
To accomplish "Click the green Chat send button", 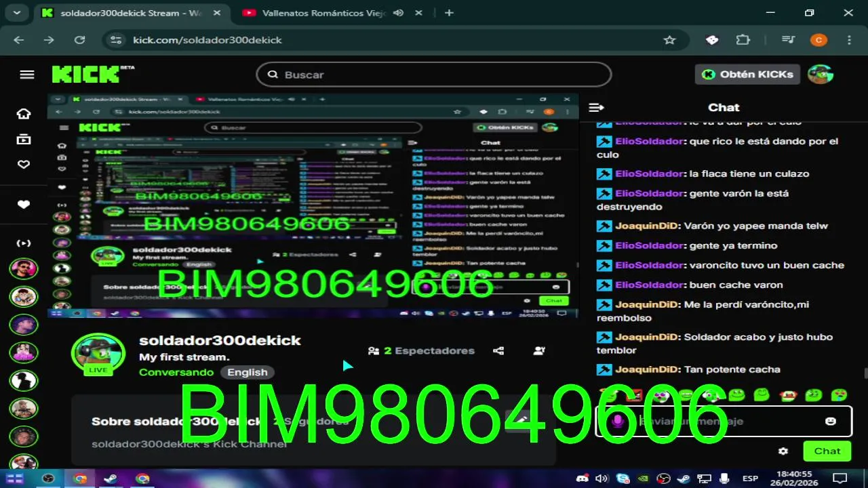I will point(827,451).
